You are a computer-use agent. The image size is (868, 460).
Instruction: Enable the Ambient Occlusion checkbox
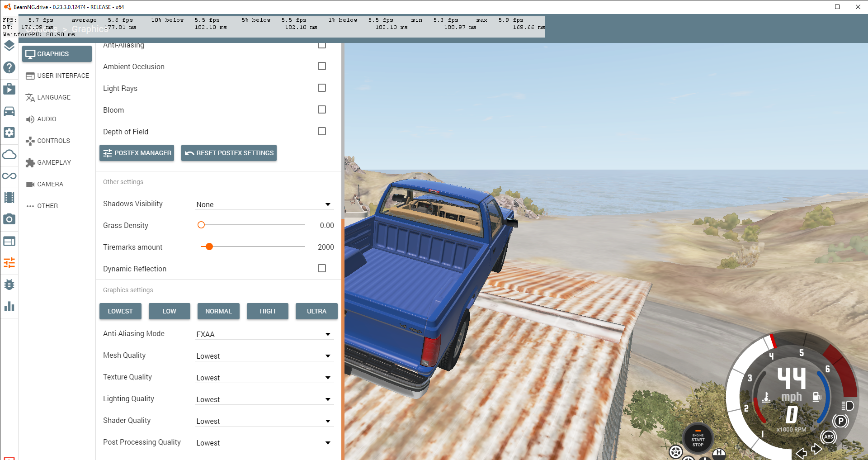322,66
